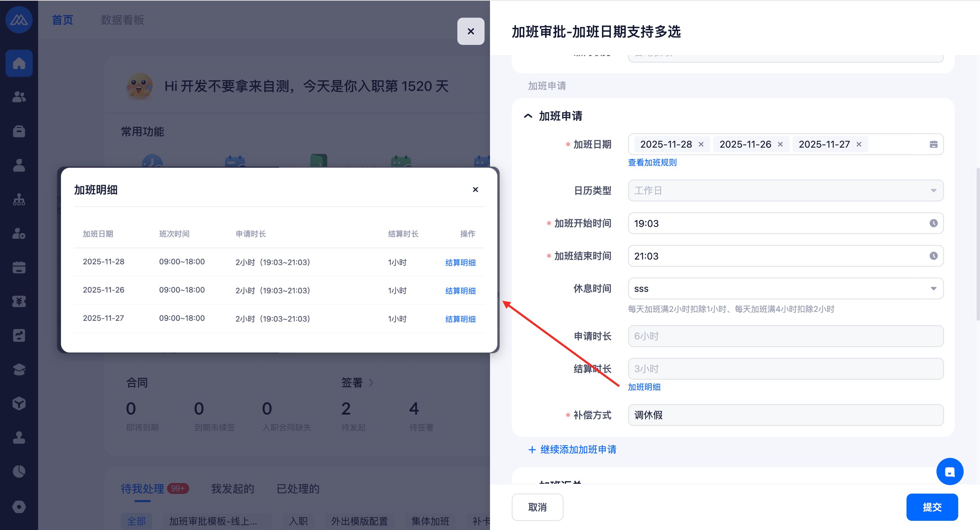
Task: Close the 加班明细 dialog
Action: click(x=475, y=189)
